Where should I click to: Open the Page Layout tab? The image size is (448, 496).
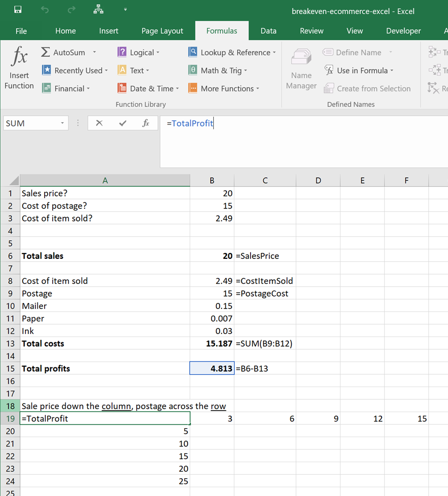162,31
